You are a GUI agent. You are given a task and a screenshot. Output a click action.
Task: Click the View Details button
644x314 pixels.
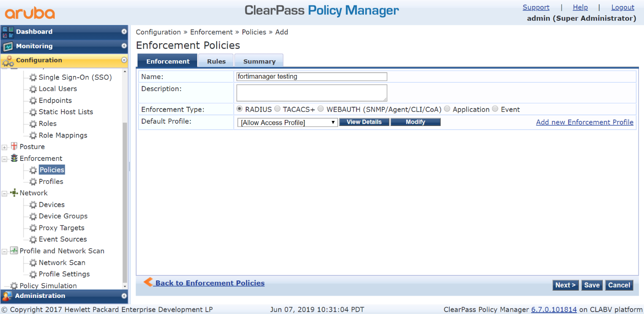[x=364, y=122]
